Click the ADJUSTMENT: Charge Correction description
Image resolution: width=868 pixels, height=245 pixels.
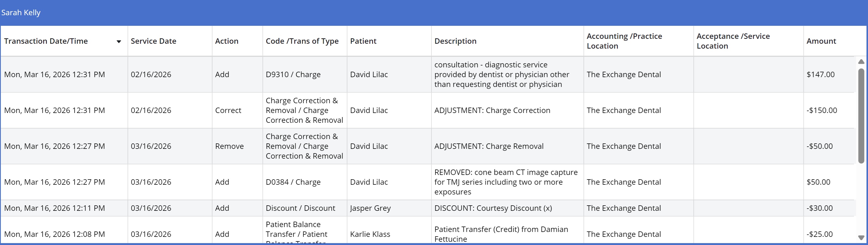tap(492, 110)
